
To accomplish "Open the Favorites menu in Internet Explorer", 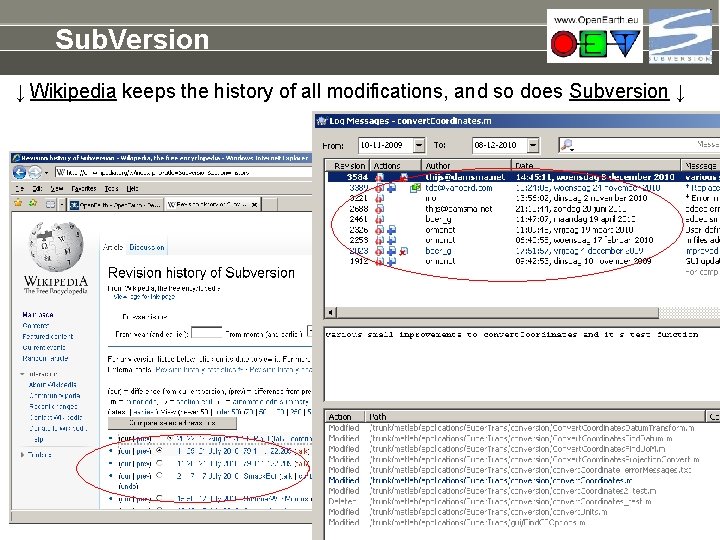I will 84,189.
